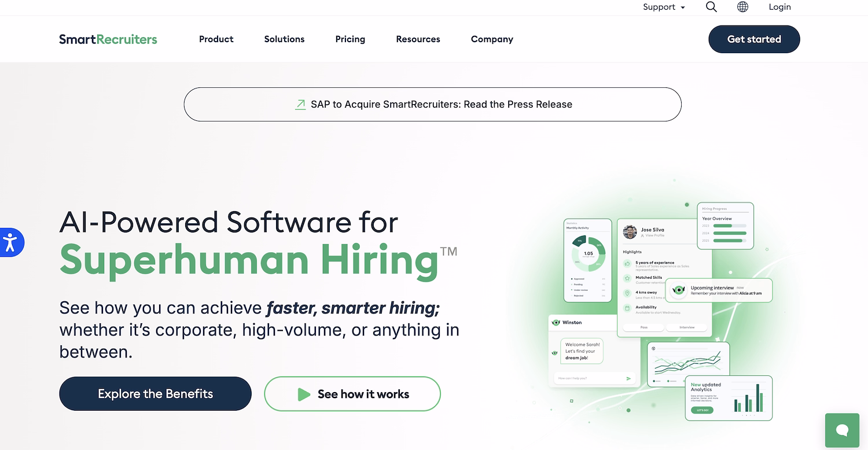
Task: Open the chat bubble in bottom right
Action: 842,430
